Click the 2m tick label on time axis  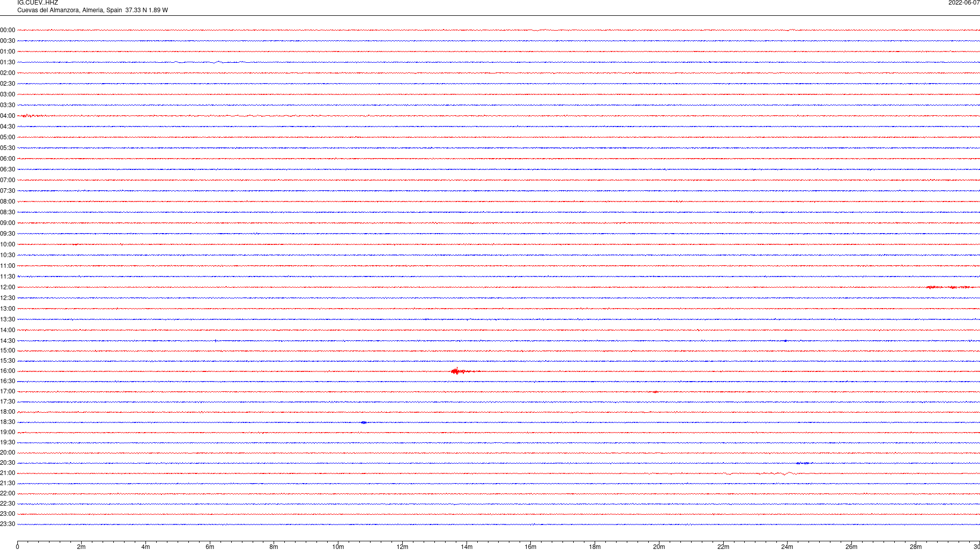pyautogui.click(x=81, y=547)
